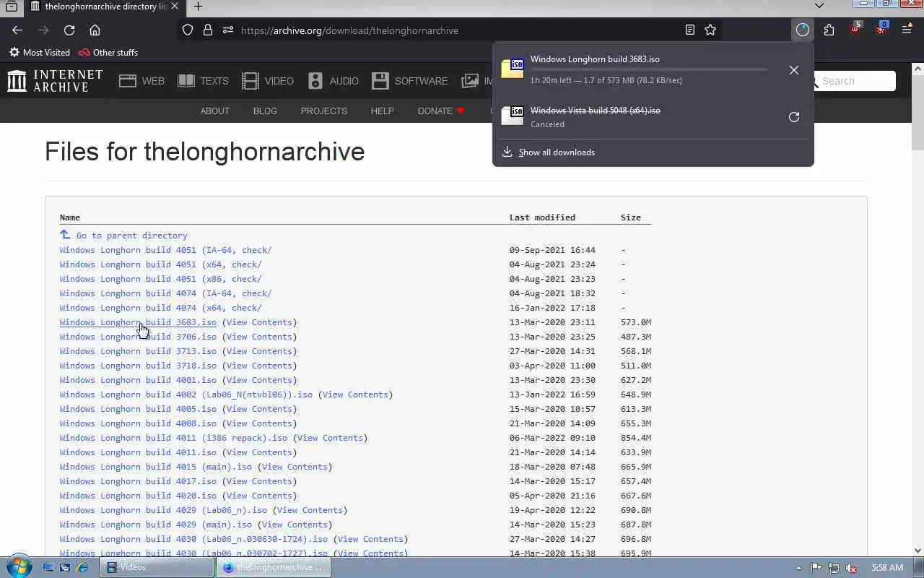Open the extensions puzzle icon
The height and width of the screenshot is (578, 924).
[x=829, y=30]
